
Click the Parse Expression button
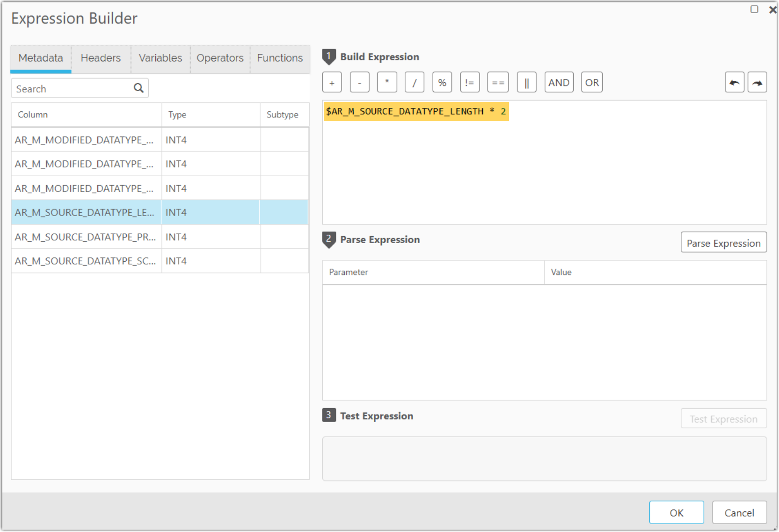click(723, 242)
